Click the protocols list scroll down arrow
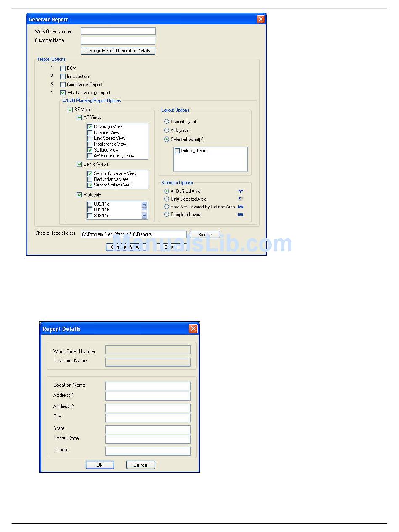 click(144, 215)
